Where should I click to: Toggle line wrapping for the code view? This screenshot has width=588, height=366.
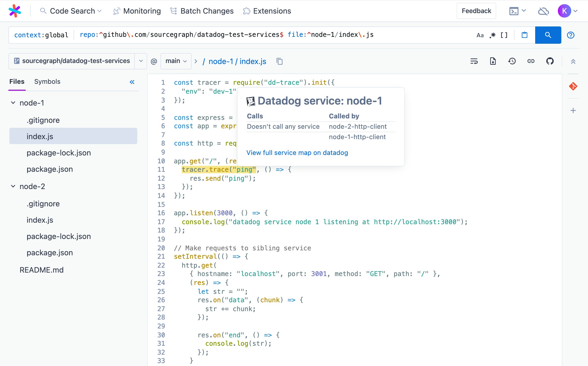coord(474,61)
